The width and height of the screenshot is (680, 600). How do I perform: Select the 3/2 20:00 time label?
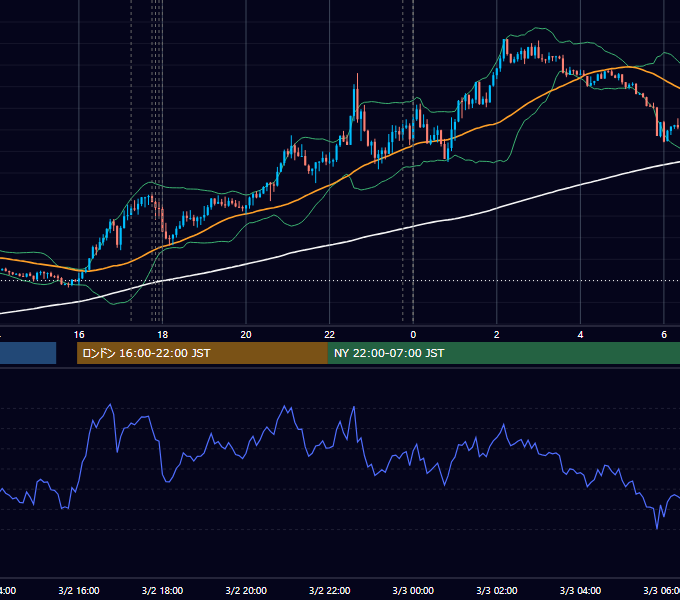click(x=246, y=590)
